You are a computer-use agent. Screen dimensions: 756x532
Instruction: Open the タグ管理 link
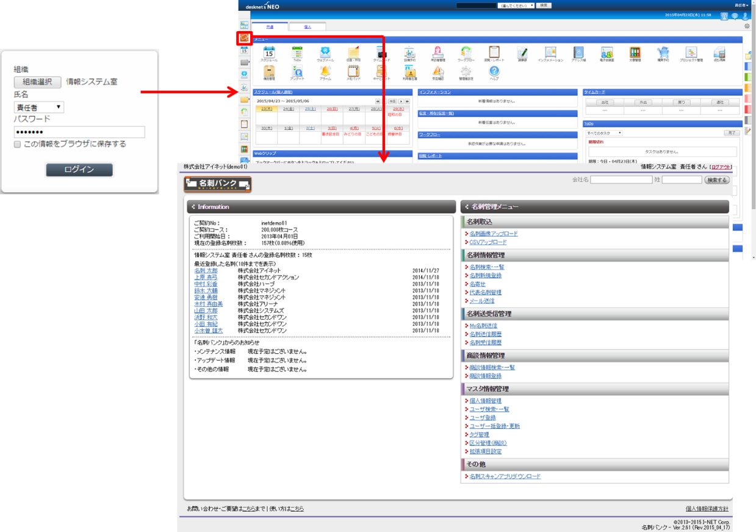coord(479,434)
